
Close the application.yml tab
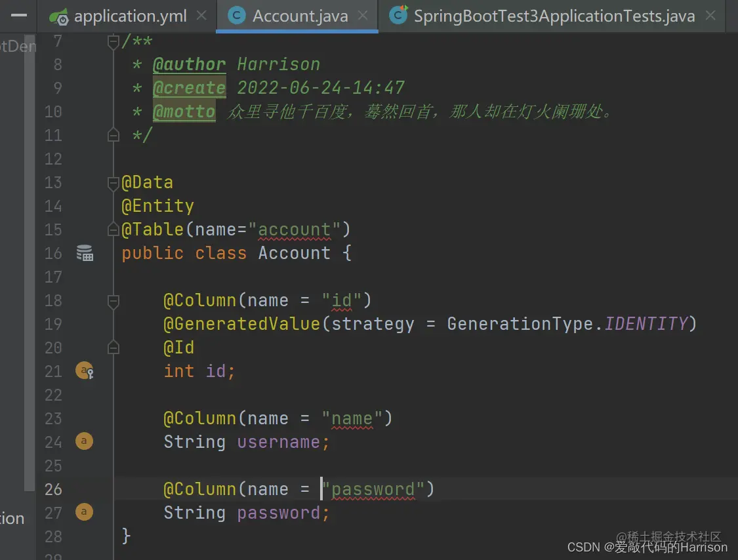[x=201, y=16]
